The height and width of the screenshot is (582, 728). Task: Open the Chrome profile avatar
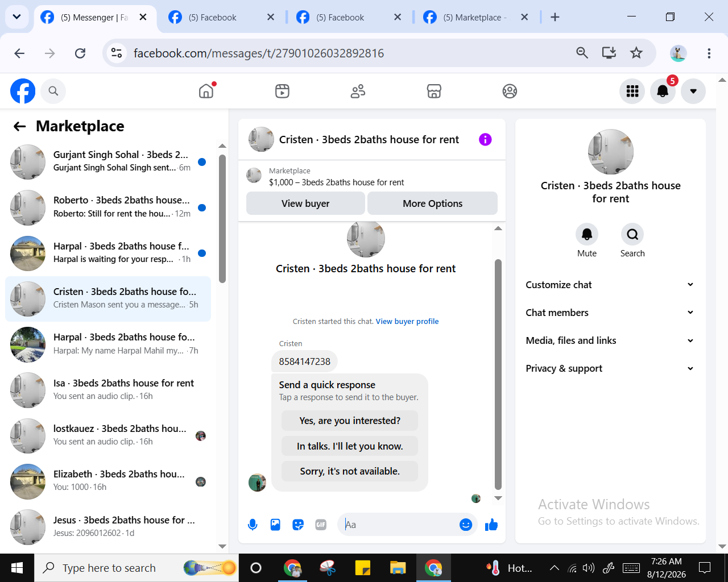[678, 53]
